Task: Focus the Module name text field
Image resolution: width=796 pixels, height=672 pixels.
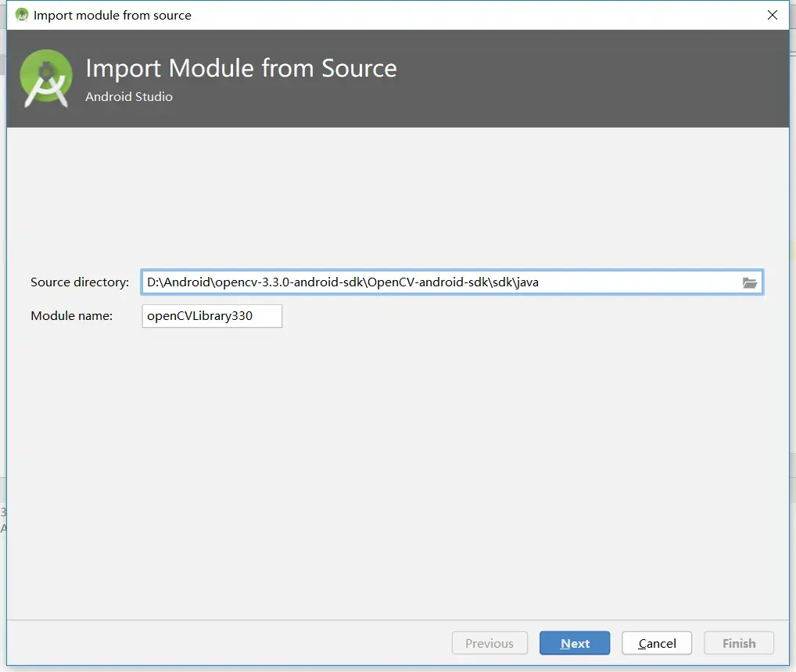Action: coord(212,316)
